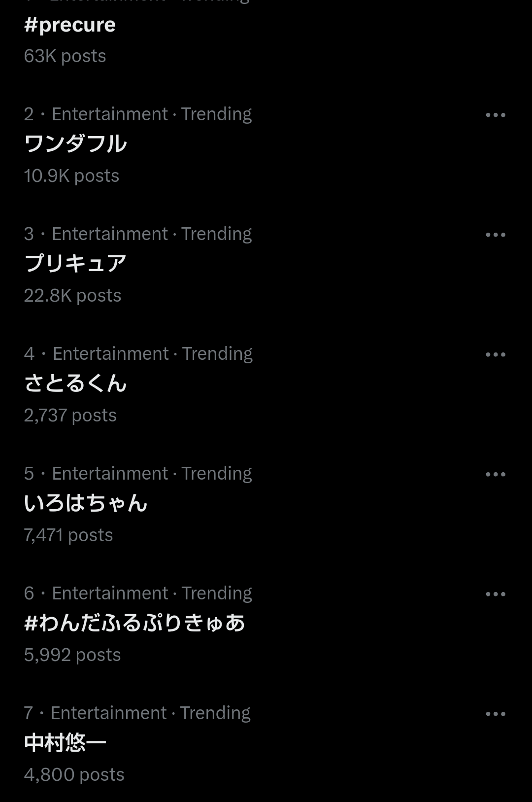
Task: Open the さとるくん trending topic
Action: 75,383
